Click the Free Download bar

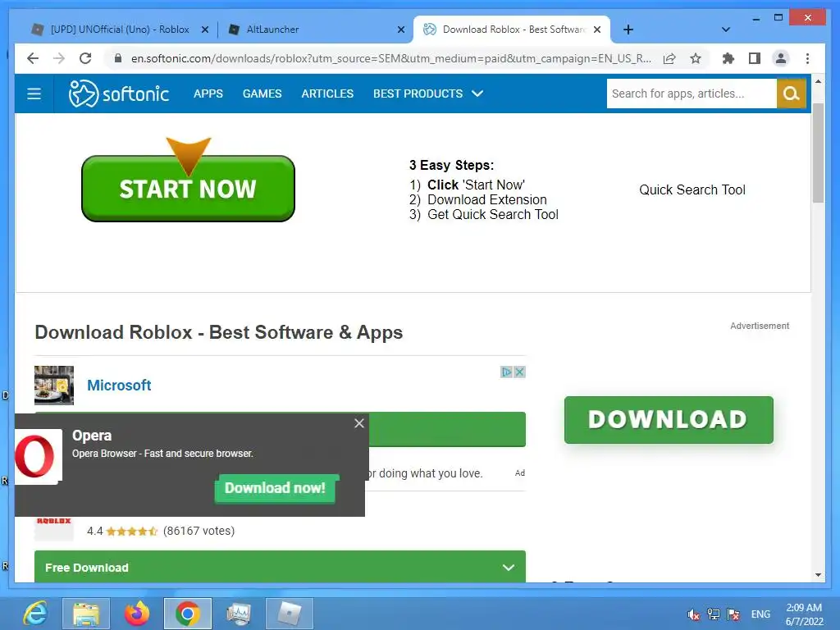point(280,567)
